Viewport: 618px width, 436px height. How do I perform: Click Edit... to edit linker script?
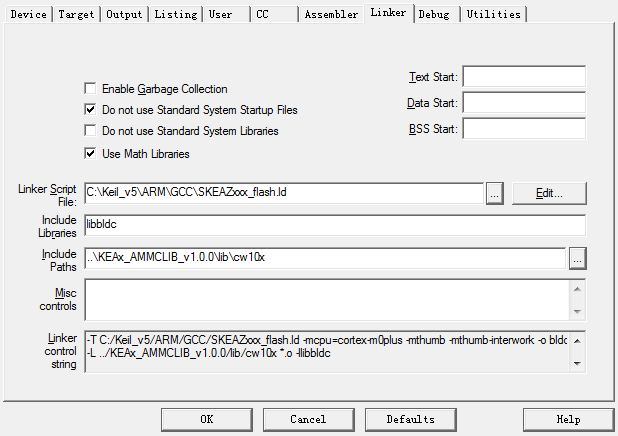[549, 193]
